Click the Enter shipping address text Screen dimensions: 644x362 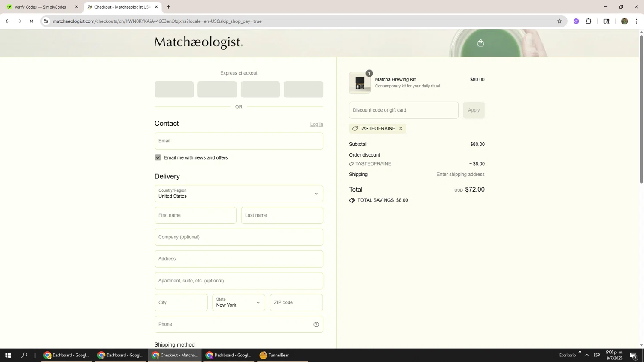(x=461, y=175)
